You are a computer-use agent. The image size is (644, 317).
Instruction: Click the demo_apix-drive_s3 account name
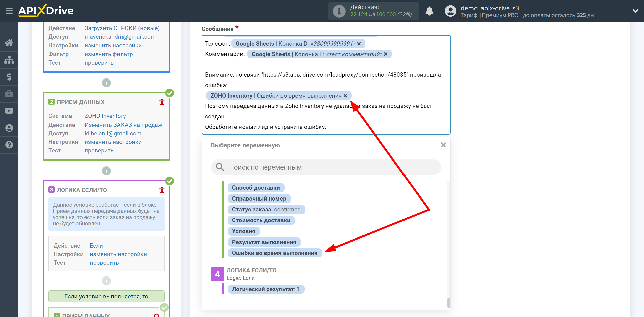point(490,8)
